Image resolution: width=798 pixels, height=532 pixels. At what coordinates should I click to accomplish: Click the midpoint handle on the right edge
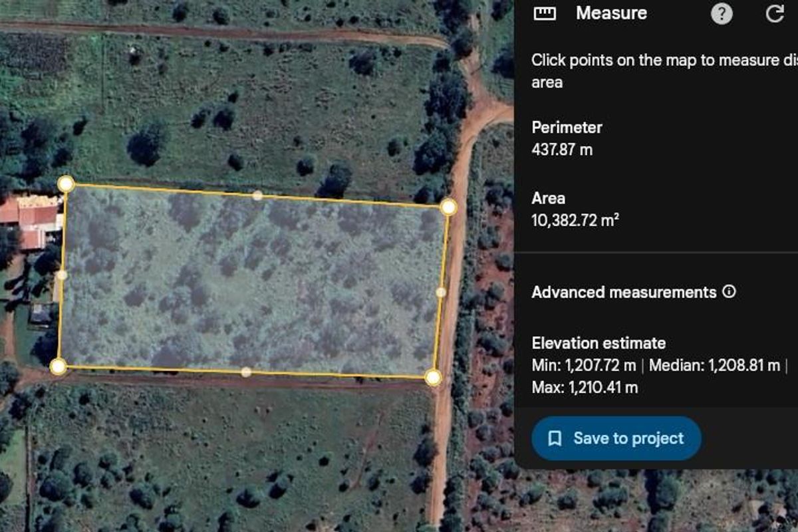440,293
